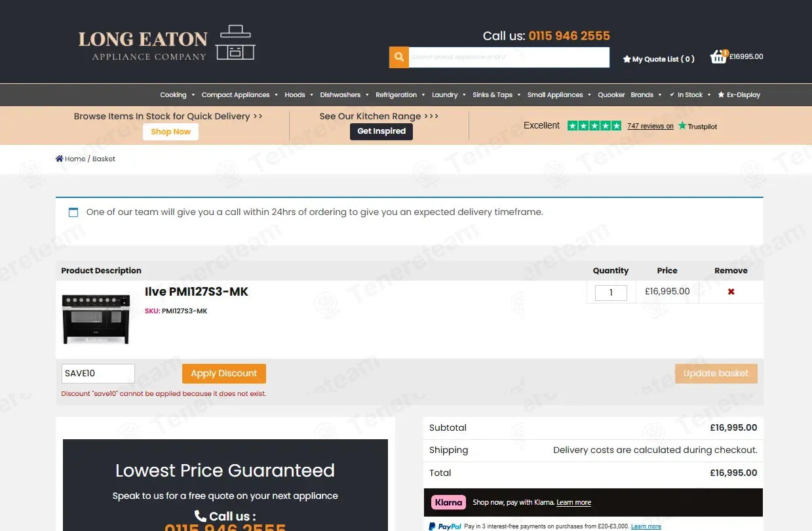
Task: Open the Ex-Display menu item
Action: tap(739, 95)
